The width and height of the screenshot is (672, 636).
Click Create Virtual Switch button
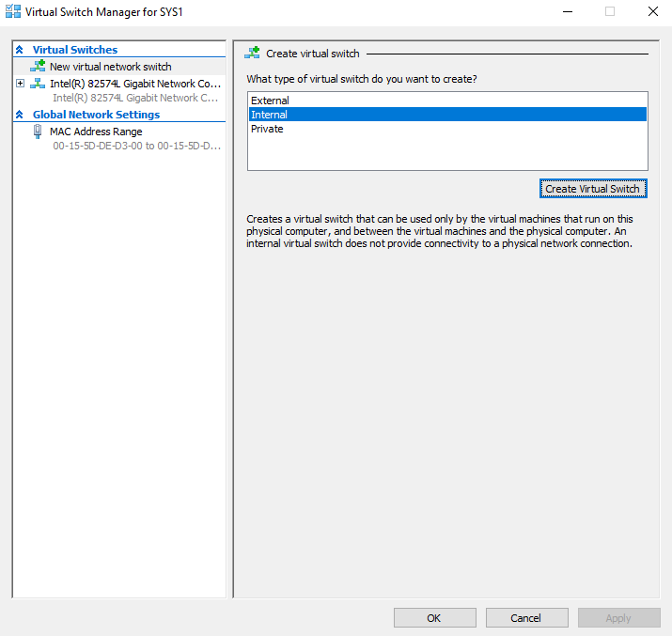tap(593, 189)
